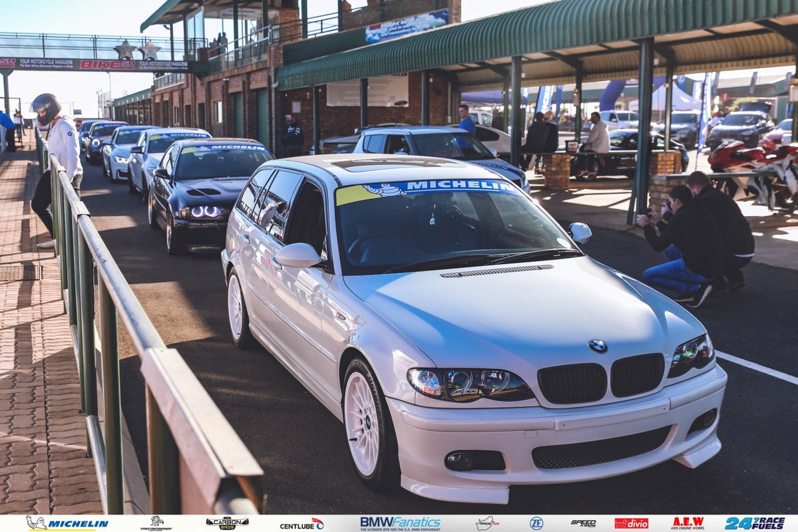
Task: Click the Carbon Bros sponsor logo
Action: click(227, 523)
